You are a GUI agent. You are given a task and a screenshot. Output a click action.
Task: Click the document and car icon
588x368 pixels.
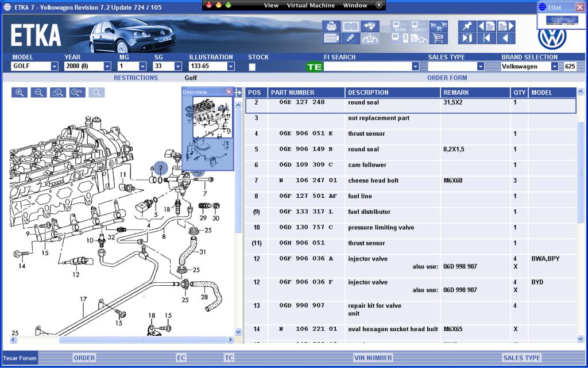point(419,39)
